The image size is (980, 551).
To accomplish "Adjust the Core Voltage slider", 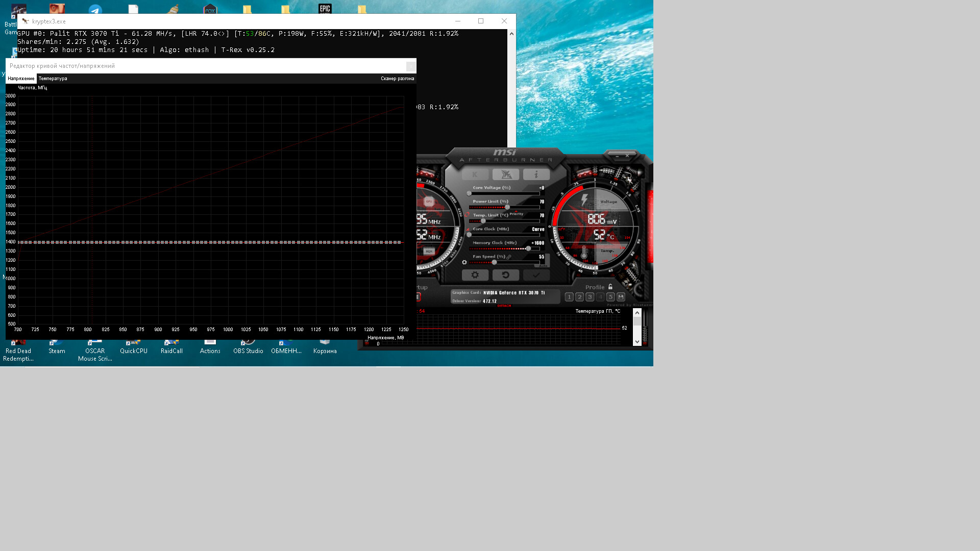I will click(x=504, y=193).
